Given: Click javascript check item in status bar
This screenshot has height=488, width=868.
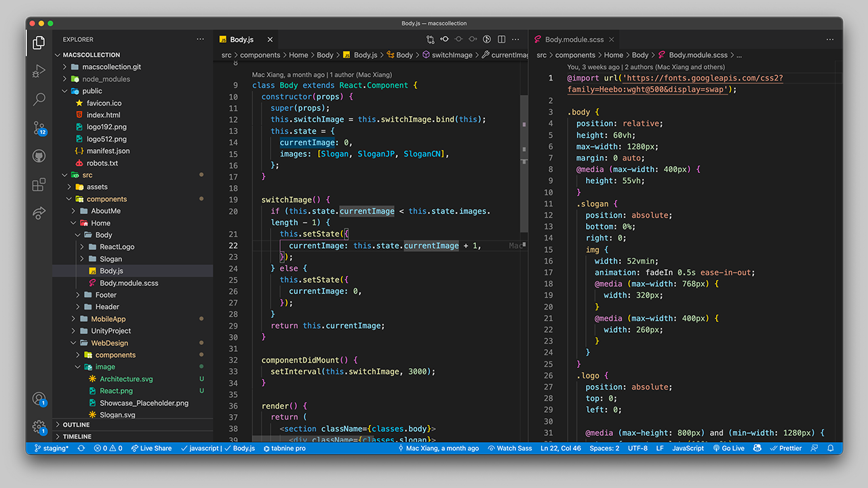Looking at the screenshot, I should (200, 448).
